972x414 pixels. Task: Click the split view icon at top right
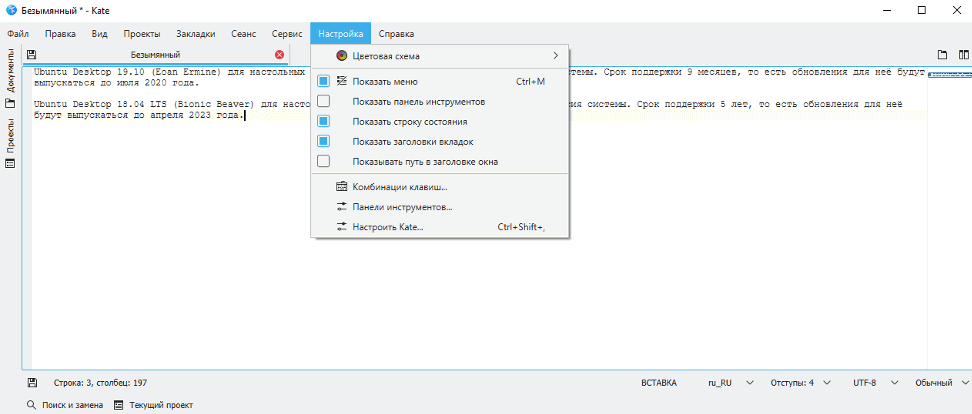pos(963,55)
